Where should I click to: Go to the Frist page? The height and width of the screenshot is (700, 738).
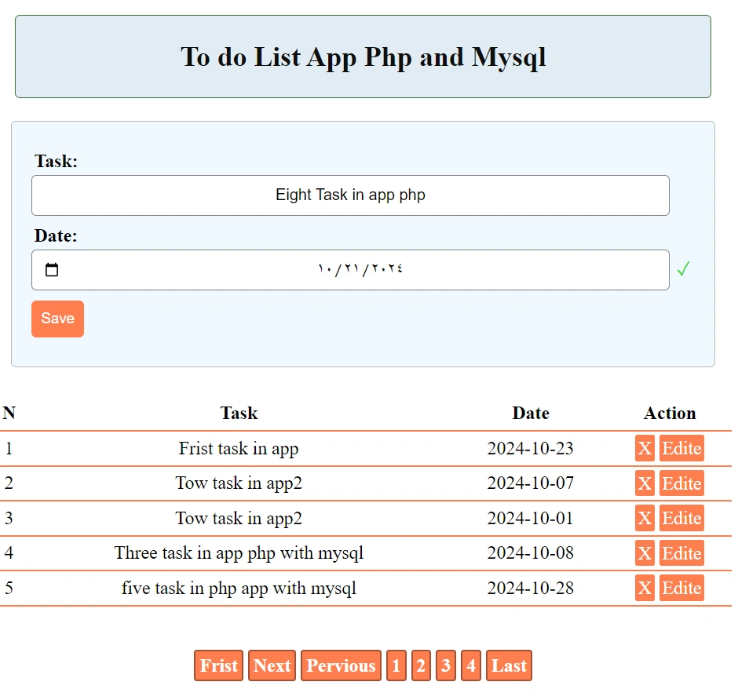218,665
